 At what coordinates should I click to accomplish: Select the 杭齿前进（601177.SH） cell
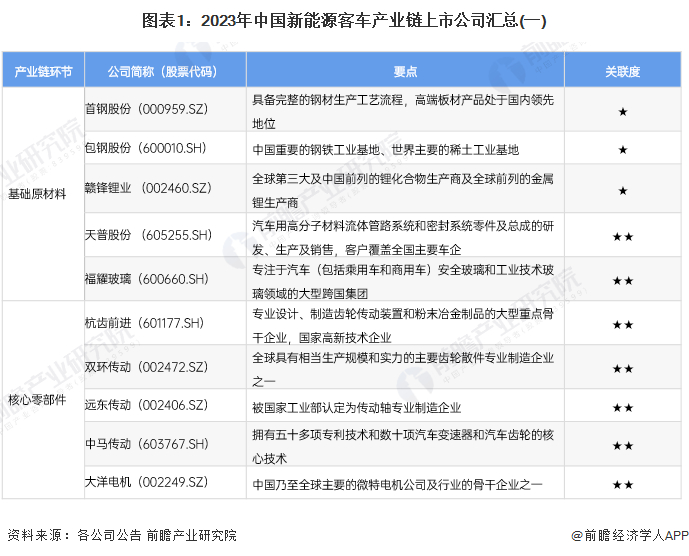point(165,323)
